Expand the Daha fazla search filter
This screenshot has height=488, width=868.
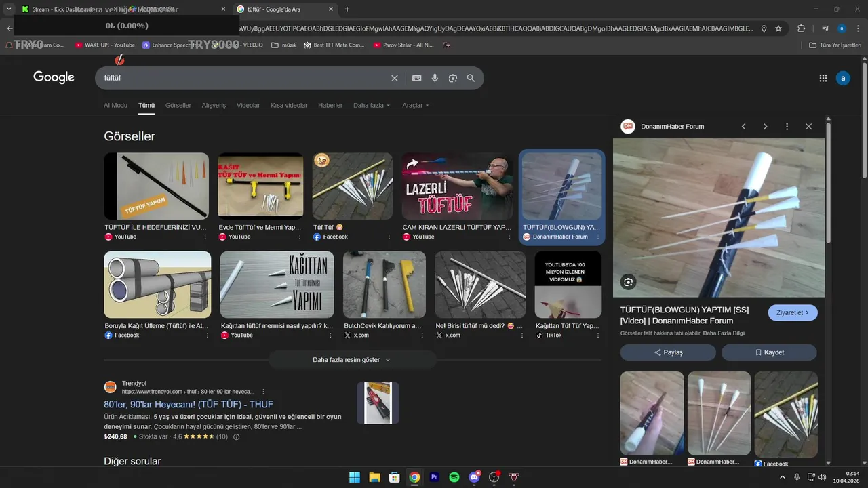(x=372, y=106)
